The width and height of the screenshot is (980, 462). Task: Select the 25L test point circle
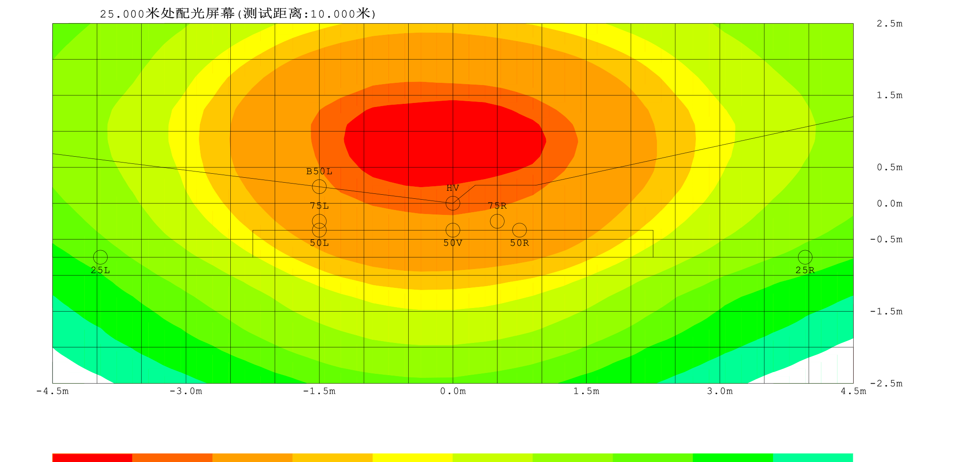(100, 257)
